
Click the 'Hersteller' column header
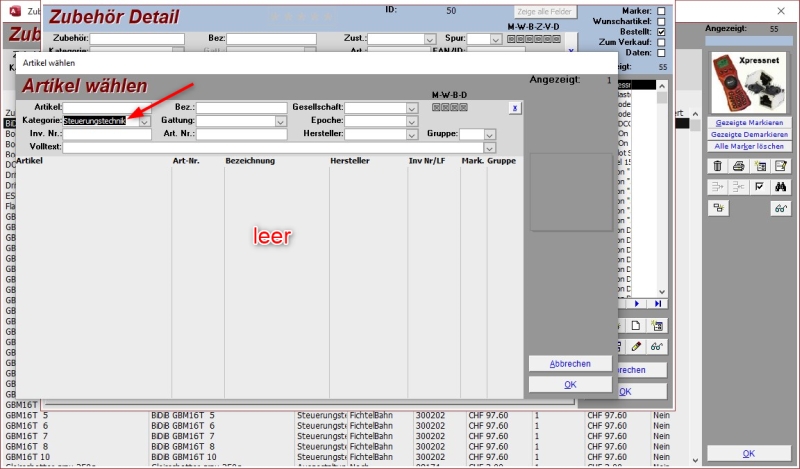[x=349, y=161]
